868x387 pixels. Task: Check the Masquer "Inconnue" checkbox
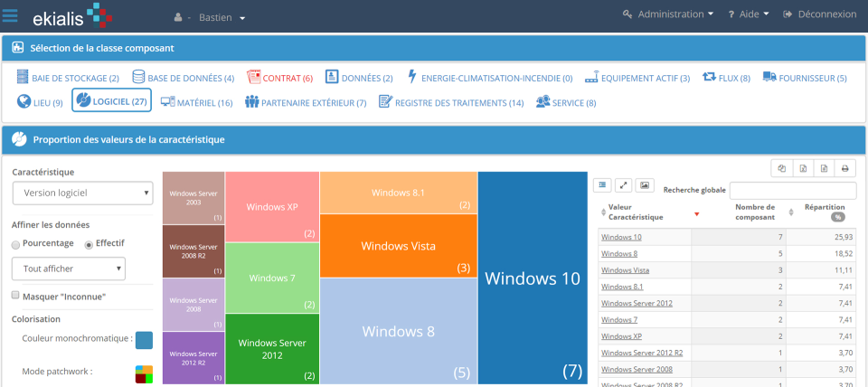point(15,295)
